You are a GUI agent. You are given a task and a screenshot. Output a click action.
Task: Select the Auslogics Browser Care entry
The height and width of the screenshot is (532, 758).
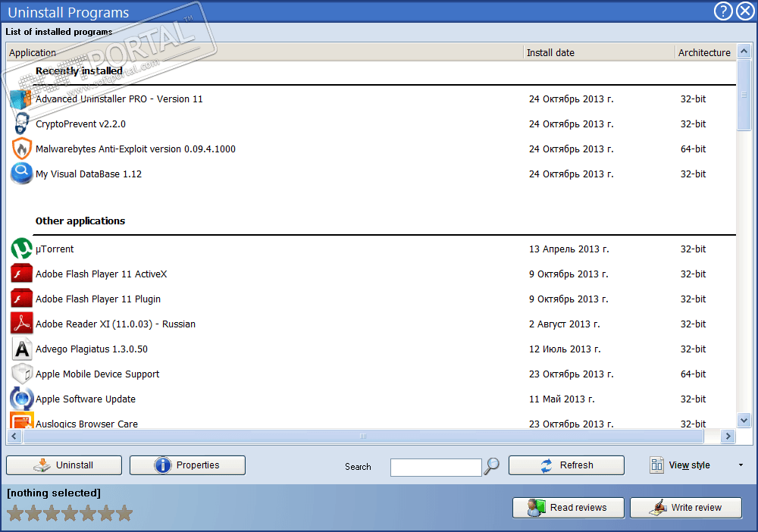click(371, 421)
